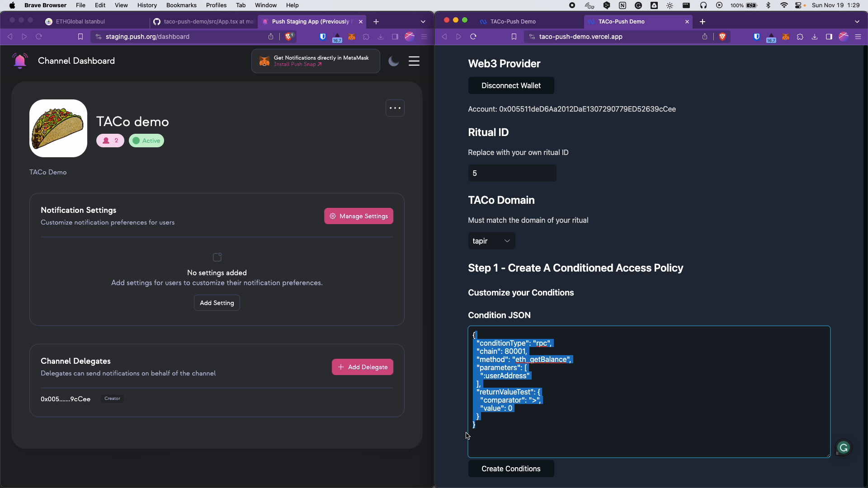
Task: Click the Push bell logo in Channel Dashboard
Action: (20, 61)
